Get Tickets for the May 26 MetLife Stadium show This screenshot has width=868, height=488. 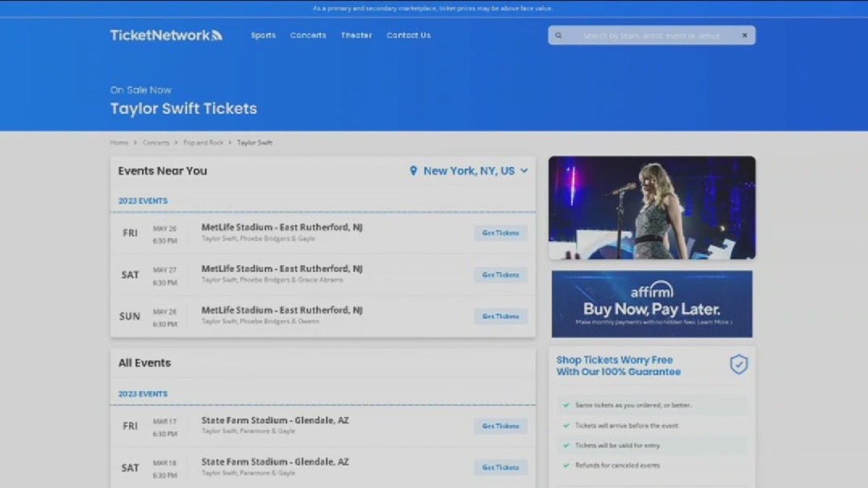[x=500, y=233]
